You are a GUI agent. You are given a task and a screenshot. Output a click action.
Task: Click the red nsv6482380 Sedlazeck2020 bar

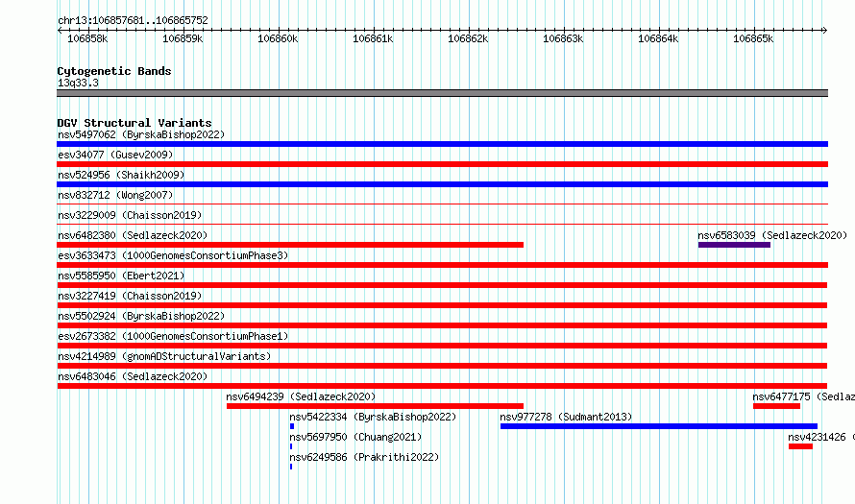click(290, 245)
